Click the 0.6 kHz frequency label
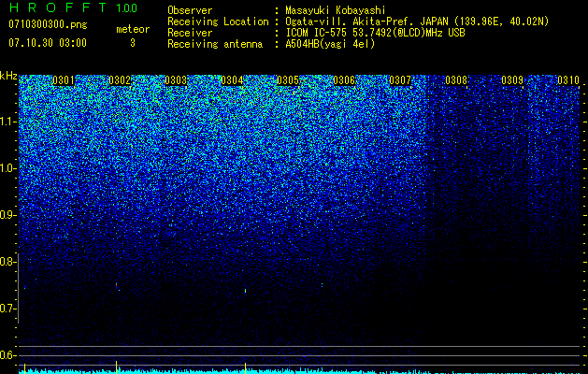588x374 pixels. [x=7, y=355]
